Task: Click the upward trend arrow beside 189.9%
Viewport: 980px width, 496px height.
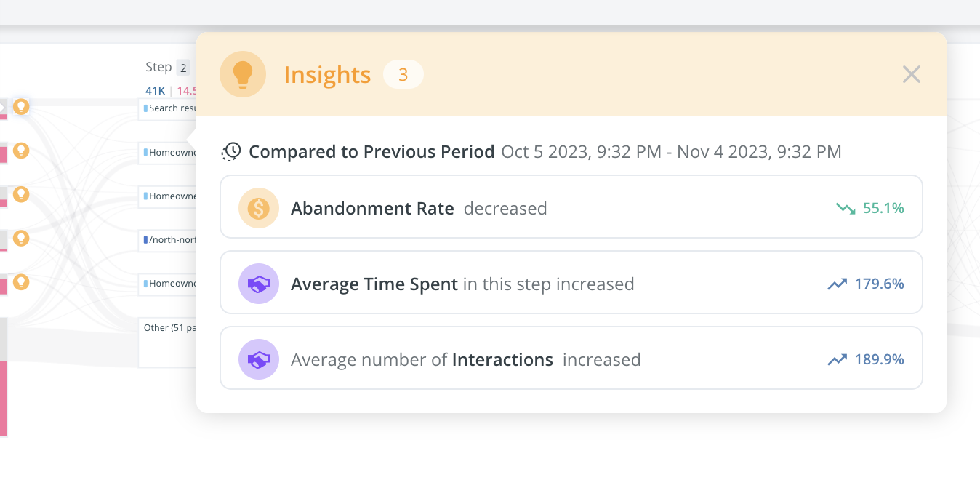Action: coord(837,360)
